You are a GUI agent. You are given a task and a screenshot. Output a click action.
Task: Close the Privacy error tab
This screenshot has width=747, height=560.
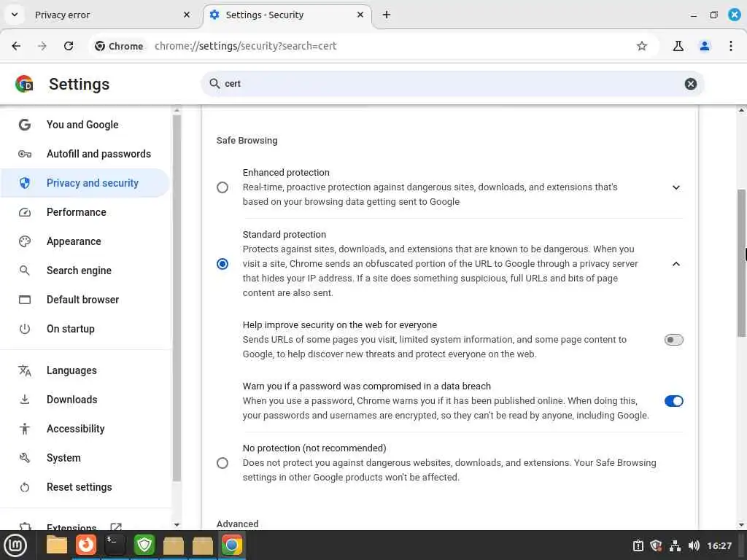(187, 15)
